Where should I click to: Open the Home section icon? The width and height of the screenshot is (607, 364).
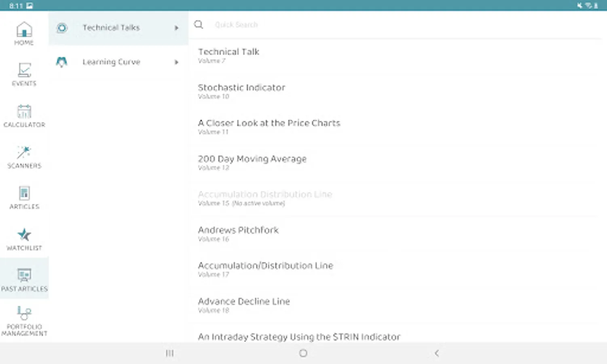point(24,30)
